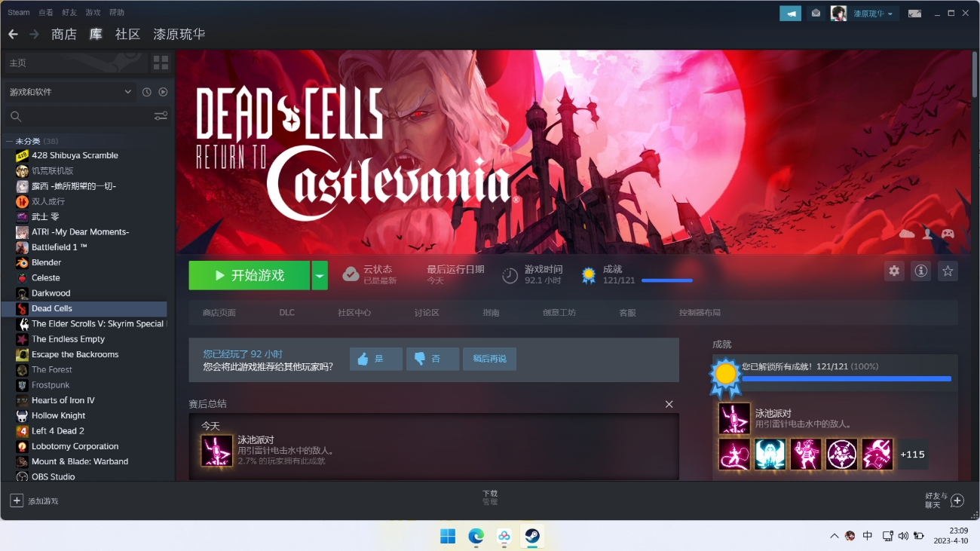Open the 创意工坊 link
The width and height of the screenshot is (980, 551).
pos(559,312)
